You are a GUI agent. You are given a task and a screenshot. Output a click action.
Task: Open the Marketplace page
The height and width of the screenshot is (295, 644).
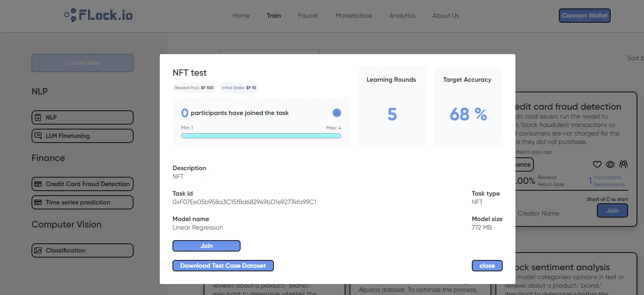point(354,16)
